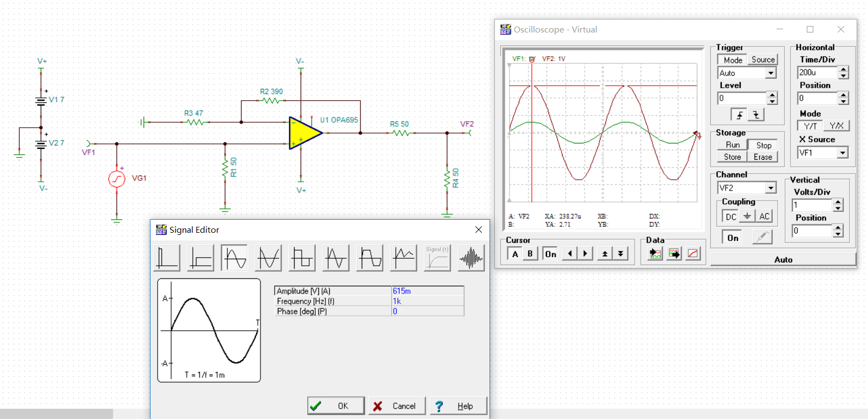Move the oscilloscope cursor right

point(585,254)
